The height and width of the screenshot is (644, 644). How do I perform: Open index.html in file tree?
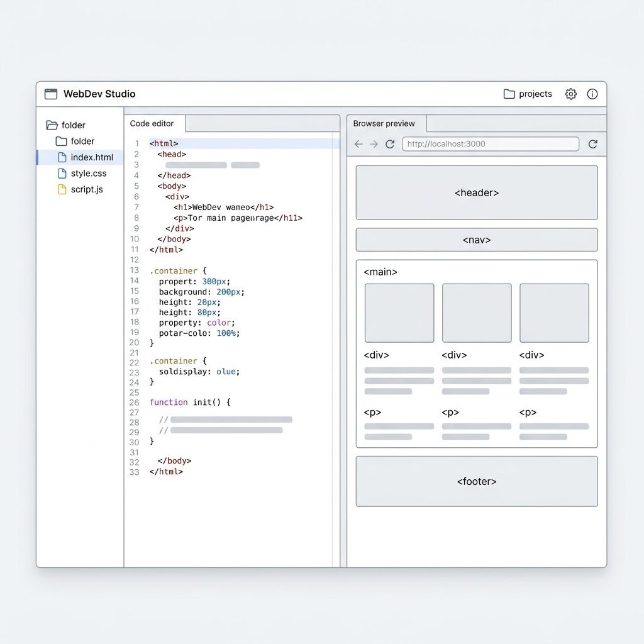point(80,157)
